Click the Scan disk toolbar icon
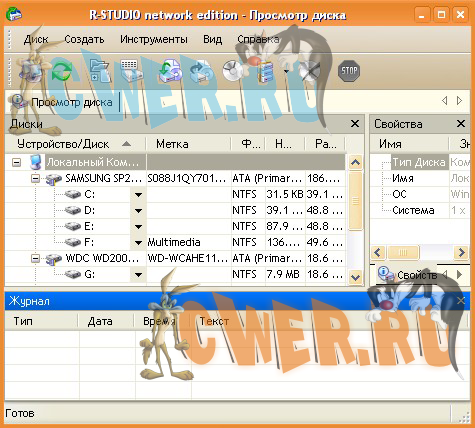This screenshot has width=475, height=428. click(x=131, y=71)
